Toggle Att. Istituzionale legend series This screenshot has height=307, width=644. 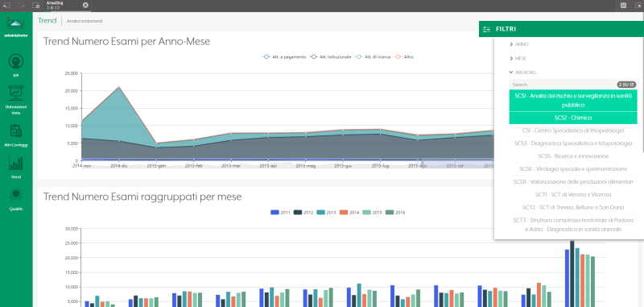pyautogui.click(x=331, y=57)
